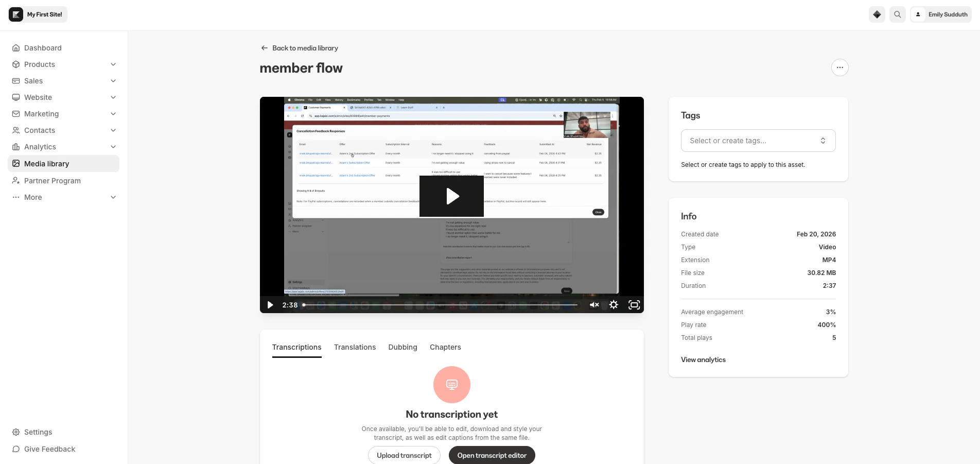980x464 pixels.
Task: Navigate to Partner Program in the sidebar
Action: point(52,181)
